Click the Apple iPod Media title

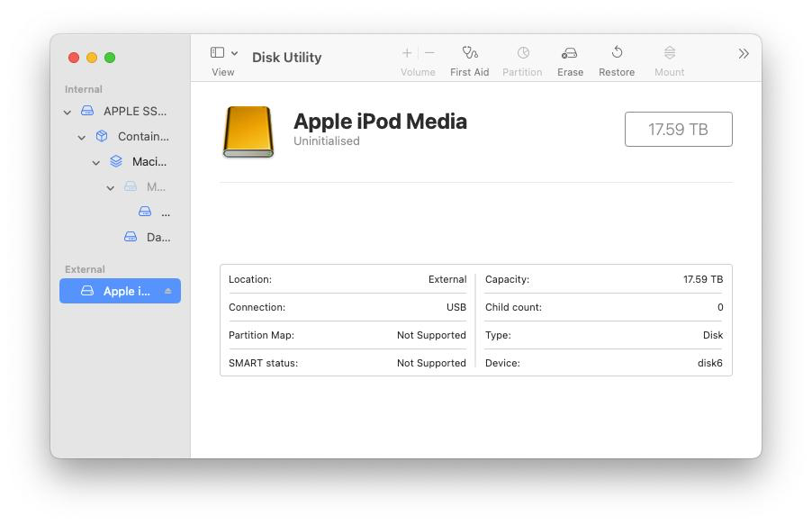(380, 122)
